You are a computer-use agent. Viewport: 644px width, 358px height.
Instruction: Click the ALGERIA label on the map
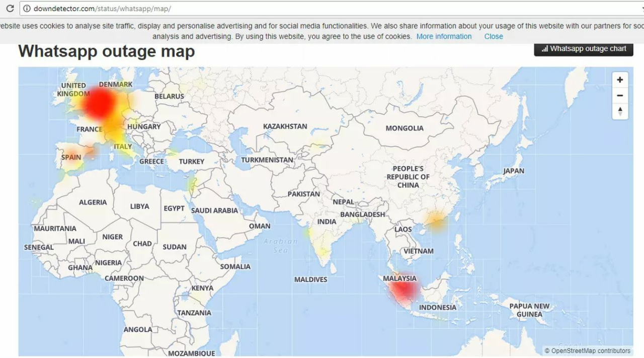(x=93, y=202)
